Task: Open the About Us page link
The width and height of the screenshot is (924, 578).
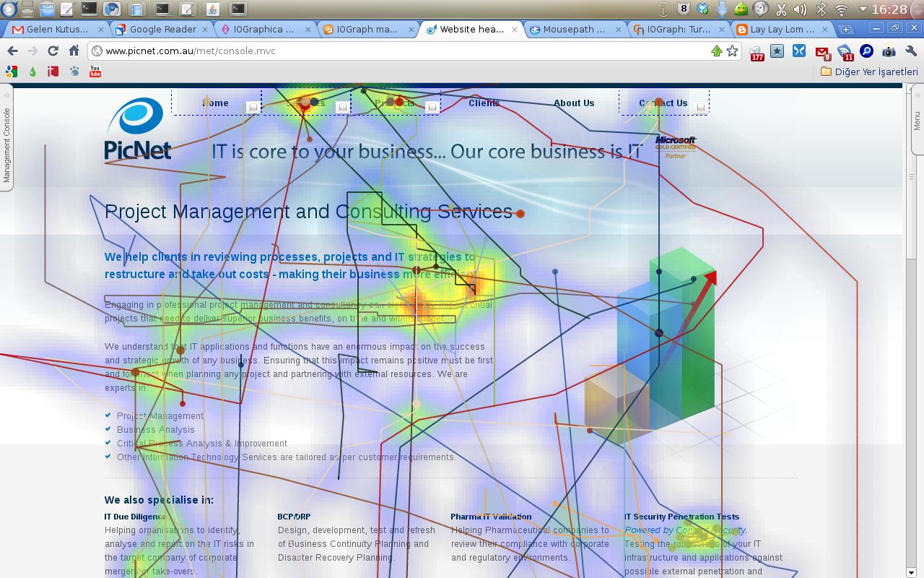Action: click(574, 103)
